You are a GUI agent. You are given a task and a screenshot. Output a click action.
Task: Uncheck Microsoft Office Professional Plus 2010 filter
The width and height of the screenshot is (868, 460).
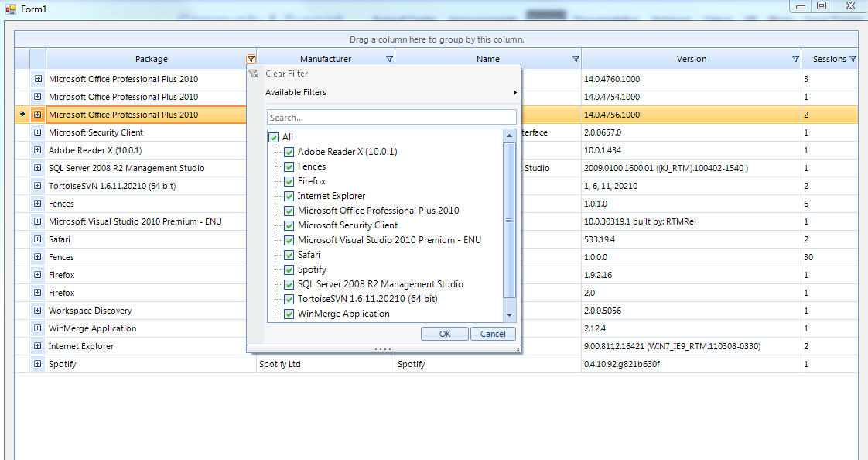[289, 211]
